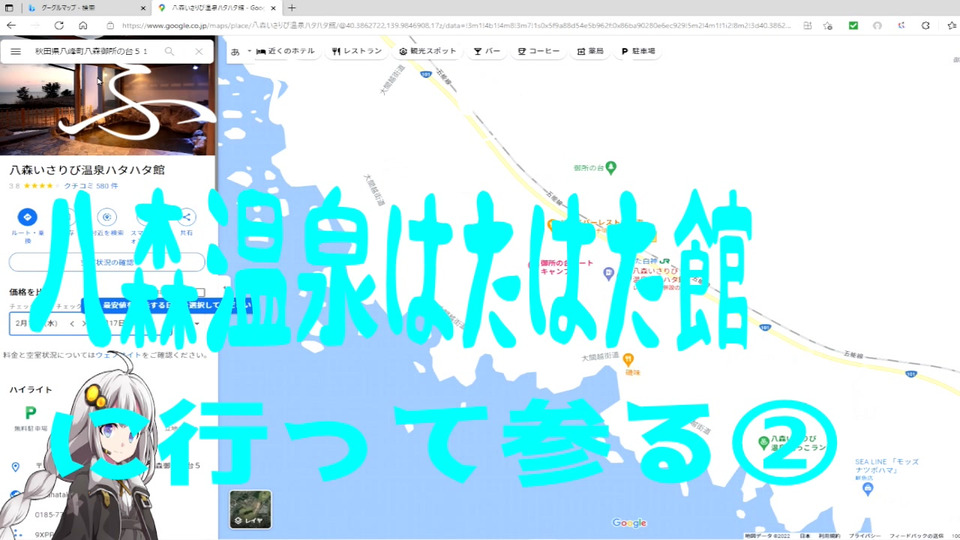Reload the page with refresh icon
Image resolution: width=960 pixels, height=540 pixels.
(x=59, y=26)
